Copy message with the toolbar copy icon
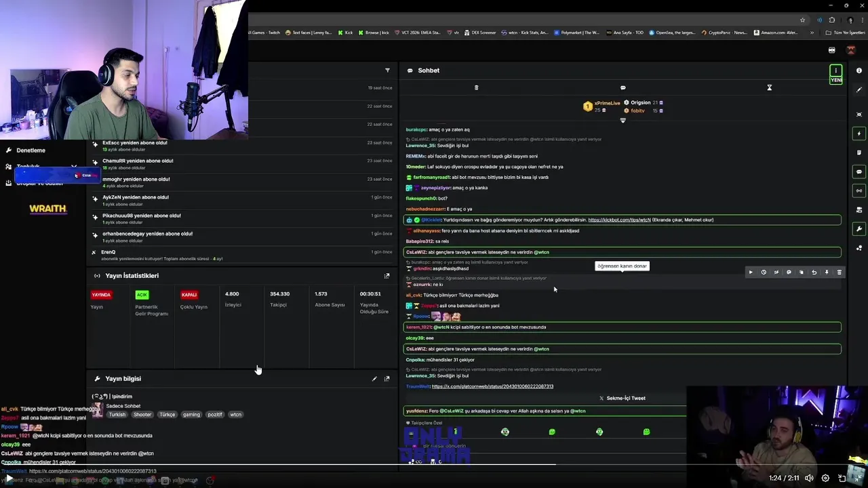The image size is (868, 488). (802, 272)
